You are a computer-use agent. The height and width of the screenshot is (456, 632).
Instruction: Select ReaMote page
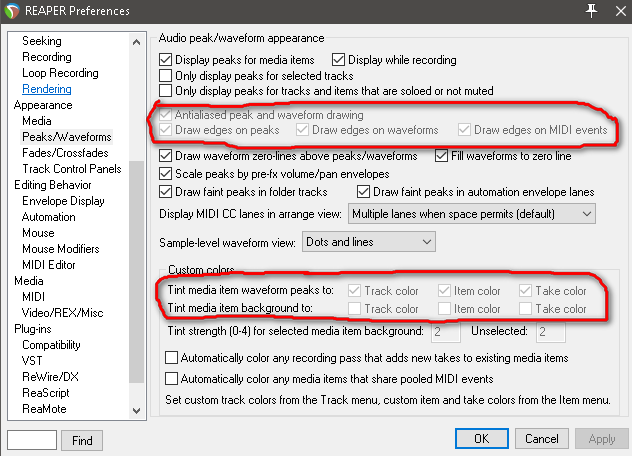coord(44,409)
